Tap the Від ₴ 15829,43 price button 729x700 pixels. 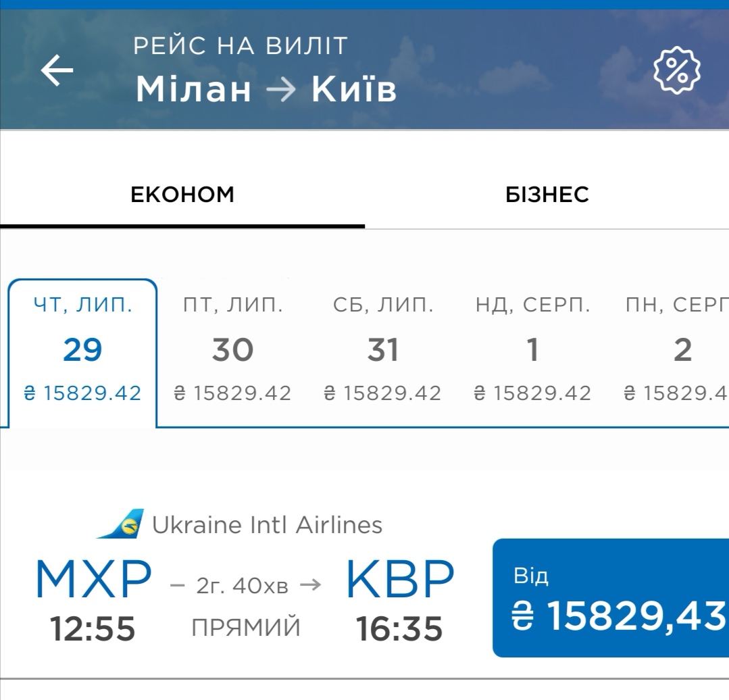click(611, 598)
